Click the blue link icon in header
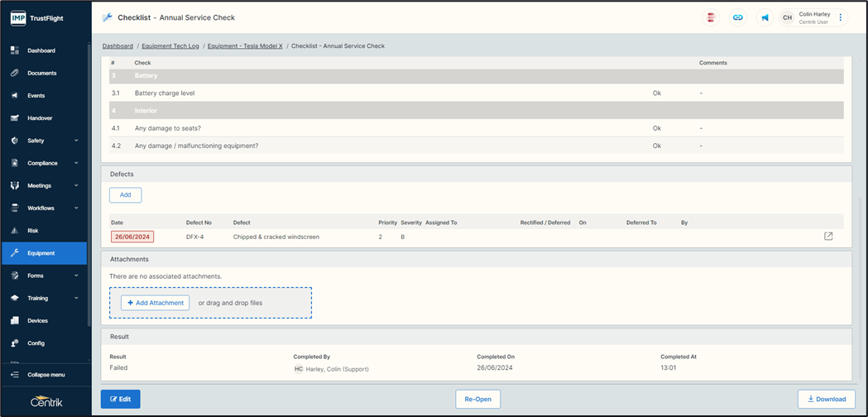Screen dimensions: 868x417 click(738, 17)
